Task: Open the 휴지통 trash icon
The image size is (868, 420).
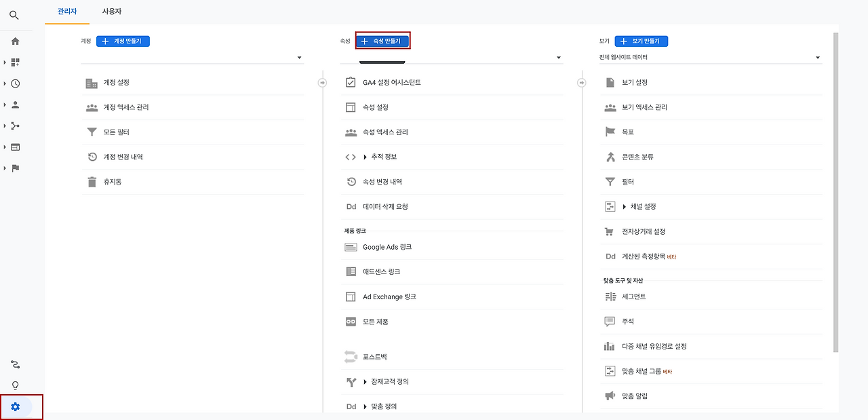Action: (92, 181)
